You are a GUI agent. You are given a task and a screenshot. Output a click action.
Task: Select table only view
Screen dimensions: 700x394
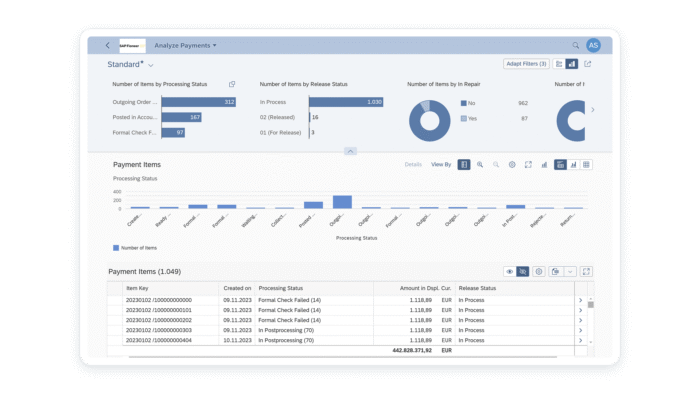click(586, 165)
